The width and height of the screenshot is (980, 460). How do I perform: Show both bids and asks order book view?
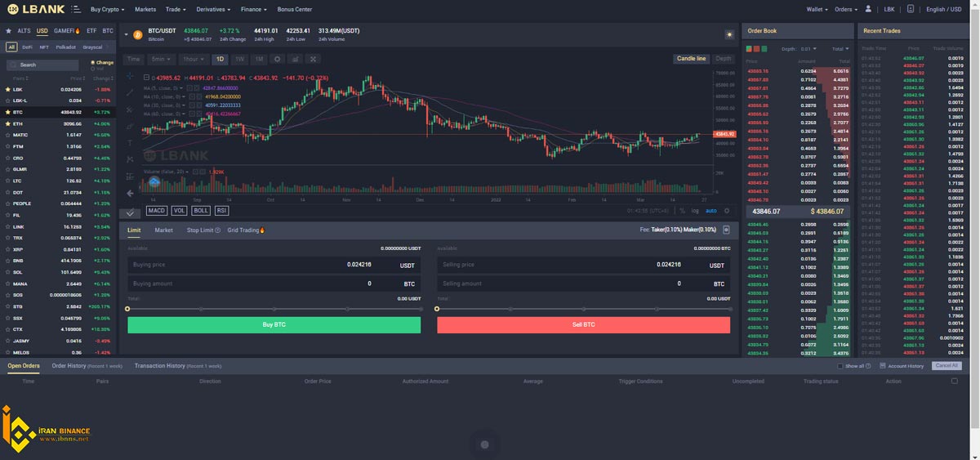click(x=750, y=49)
